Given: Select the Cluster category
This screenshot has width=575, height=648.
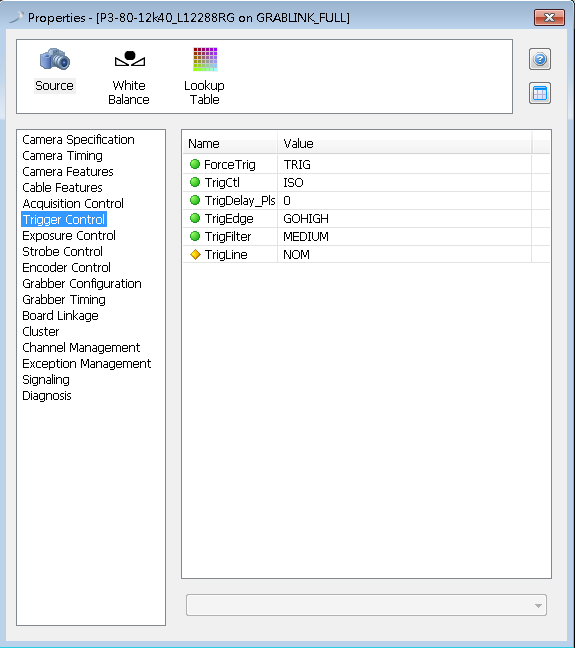Looking at the screenshot, I should click(x=41, y=331).
